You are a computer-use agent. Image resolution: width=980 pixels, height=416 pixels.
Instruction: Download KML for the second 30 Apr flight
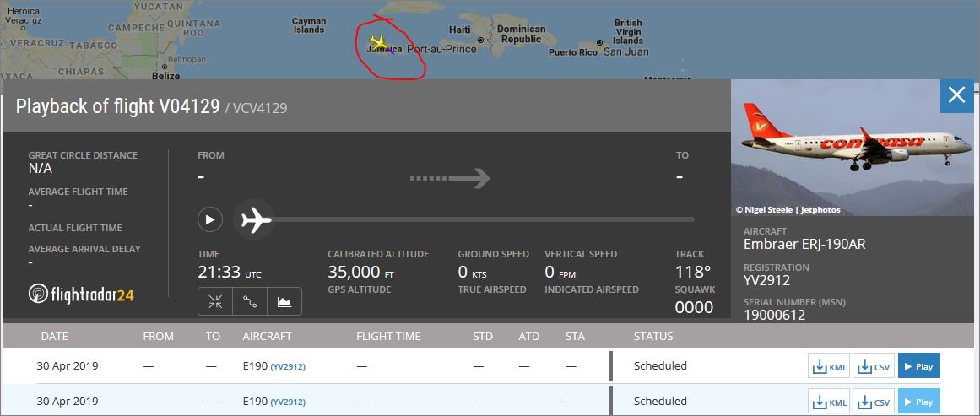829,402
